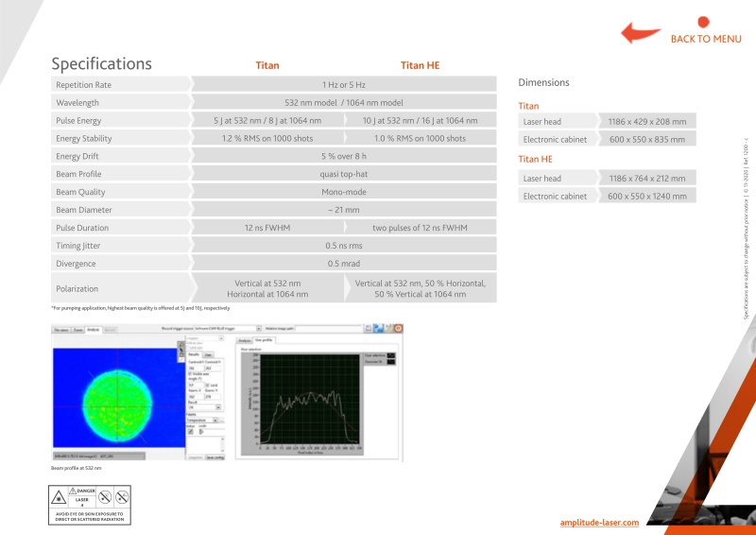Switch to the User profile tab

click(265, 338)
